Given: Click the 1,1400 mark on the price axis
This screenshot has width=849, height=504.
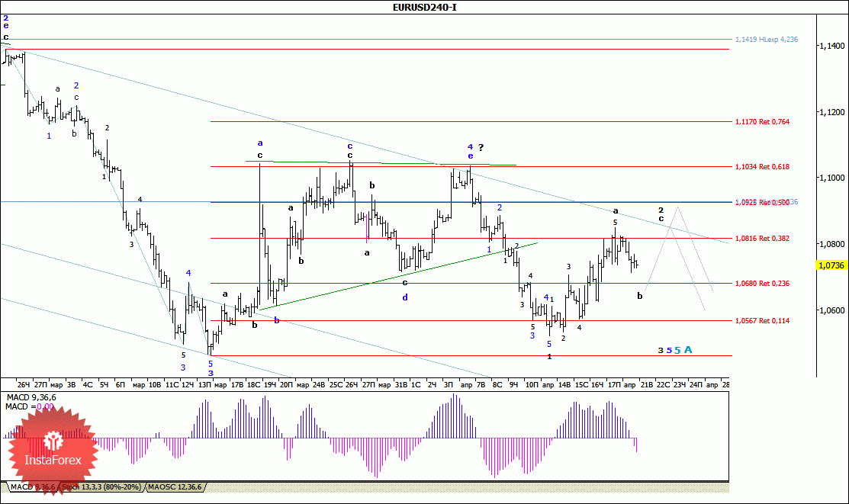Looking at the screenshot, I should pos(832,46).
